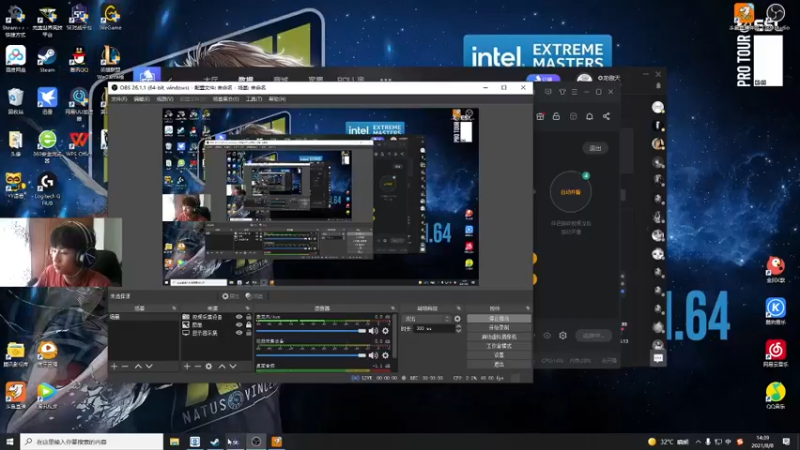Open source properties gear in Sources panel toolbar
The height and width of the screenshot is (450, 800).
coord(209,366)
